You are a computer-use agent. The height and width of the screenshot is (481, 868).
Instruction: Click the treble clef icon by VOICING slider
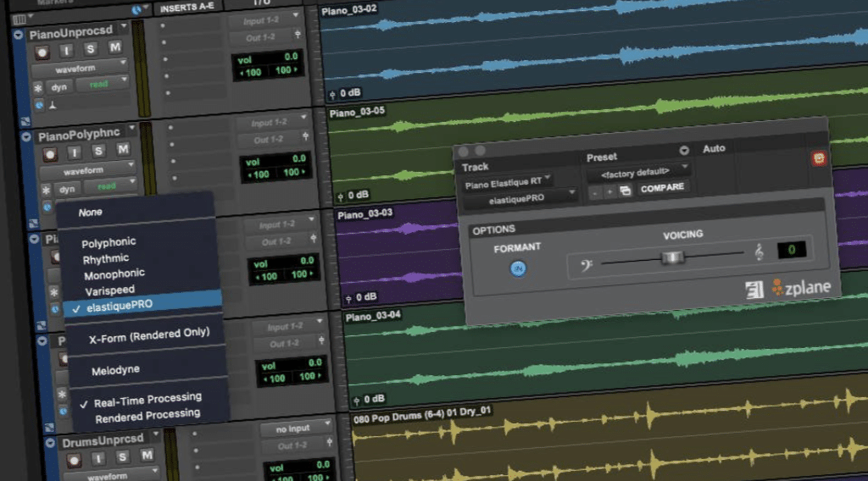pyautogui.click(x=759, y=252)
